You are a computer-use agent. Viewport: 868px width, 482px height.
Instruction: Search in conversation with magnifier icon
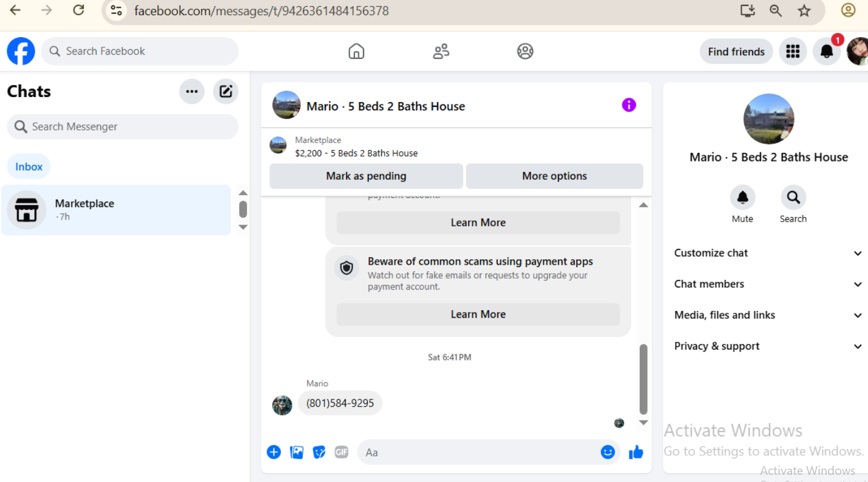pos(793,197)
